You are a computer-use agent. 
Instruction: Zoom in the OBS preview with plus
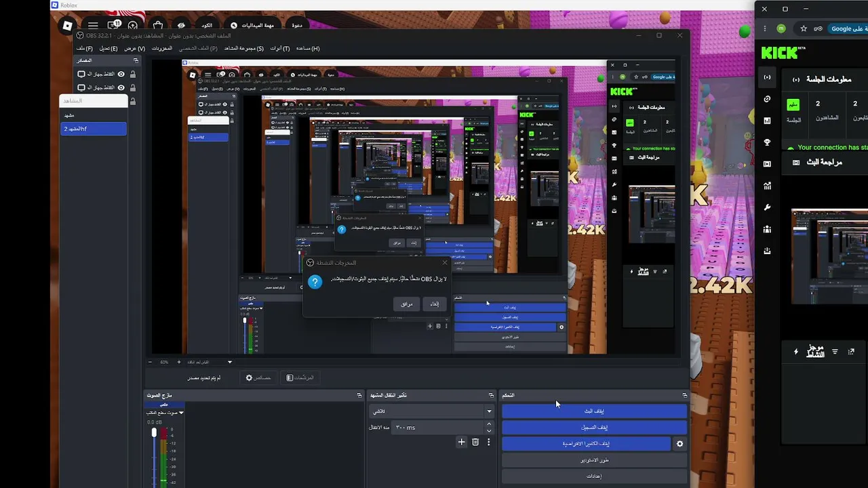[179, 362]
